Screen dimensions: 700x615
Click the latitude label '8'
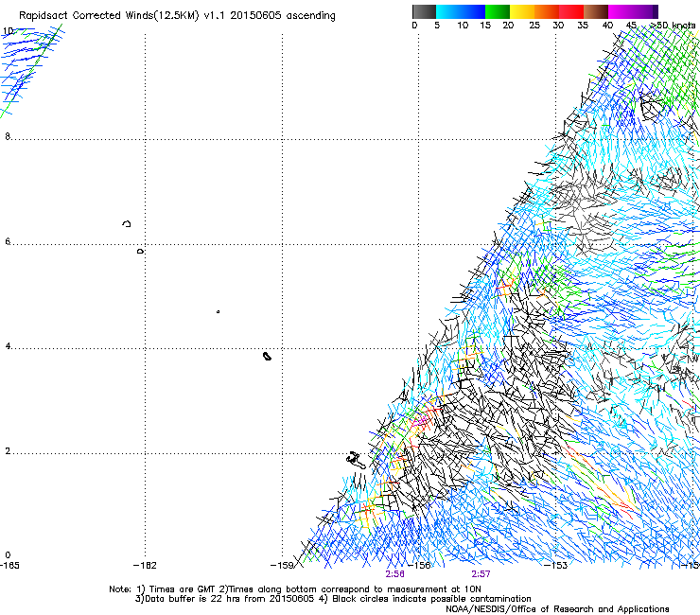[x=8, y=136]
